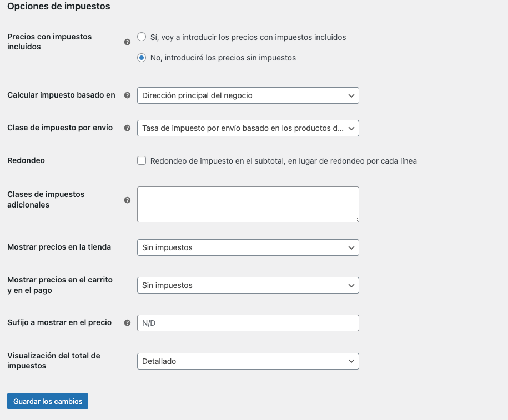The width and height of the screenshot is (508, 420).
Task: Open 'Calcular impuesto basado en' dropdown
Action: [x=248, y=95]
